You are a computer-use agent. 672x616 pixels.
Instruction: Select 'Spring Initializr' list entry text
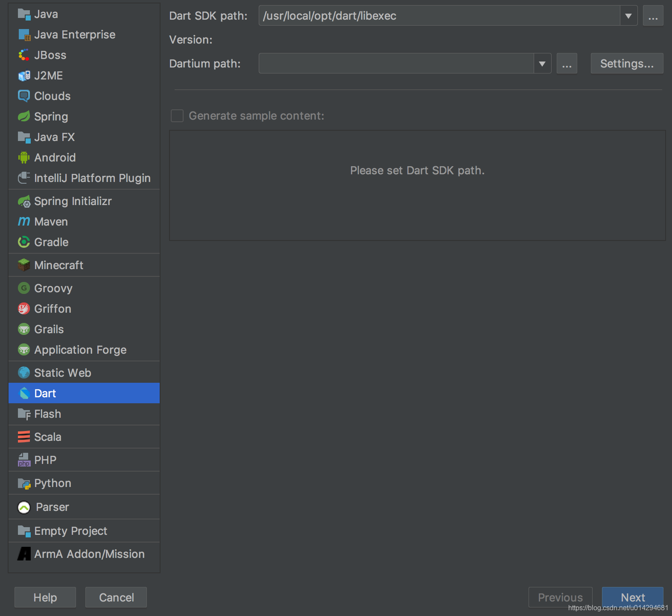[73, 201]
